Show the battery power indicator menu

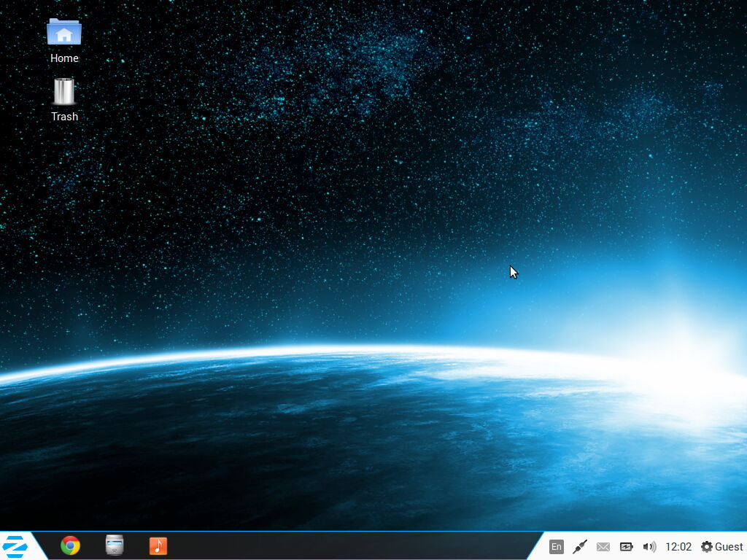coord(626,547)
